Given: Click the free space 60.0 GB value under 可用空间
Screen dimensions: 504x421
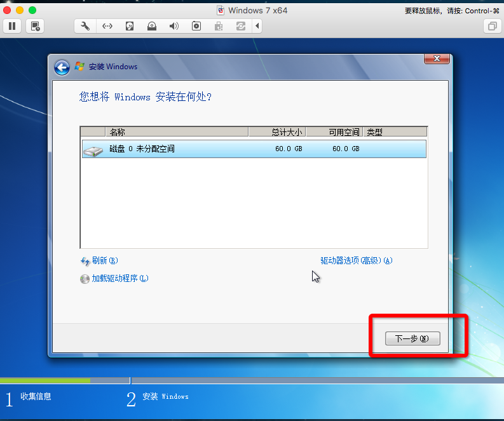Looking at the screenshot, I should 346,149.
